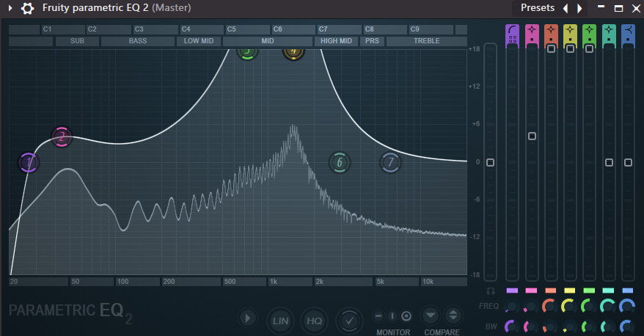Click the SUB frequency range label

coord(77,41)
